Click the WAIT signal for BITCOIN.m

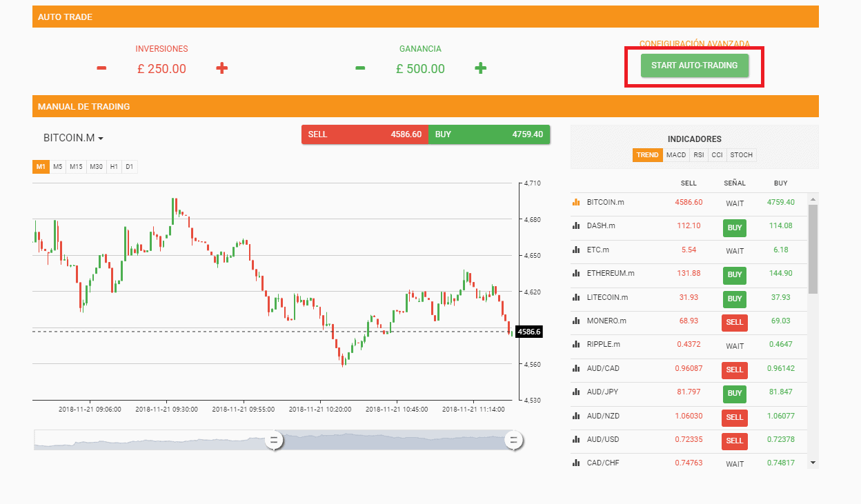click(x=735, y=203)
